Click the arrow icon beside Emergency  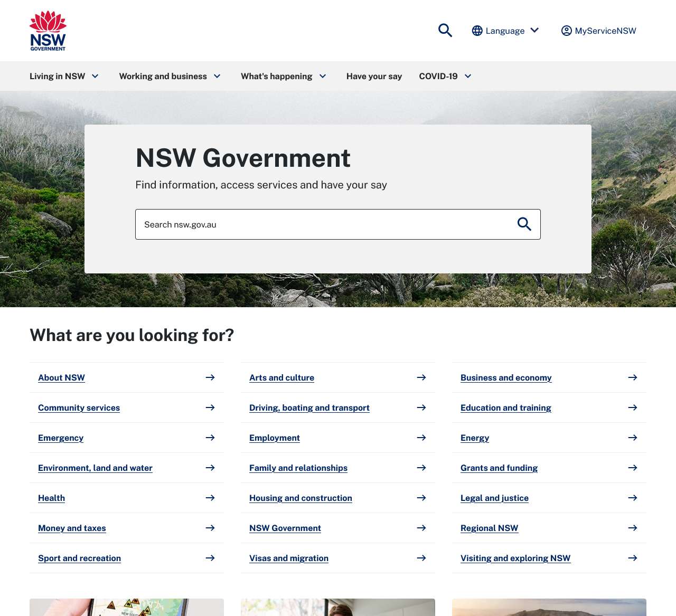[x=210, y=438]
